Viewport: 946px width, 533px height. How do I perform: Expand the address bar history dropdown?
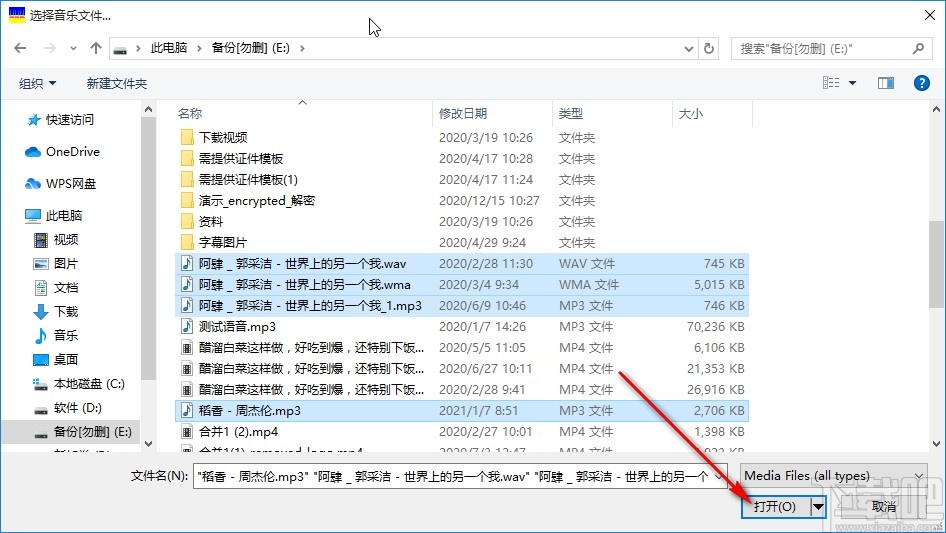tap(688, 49)
